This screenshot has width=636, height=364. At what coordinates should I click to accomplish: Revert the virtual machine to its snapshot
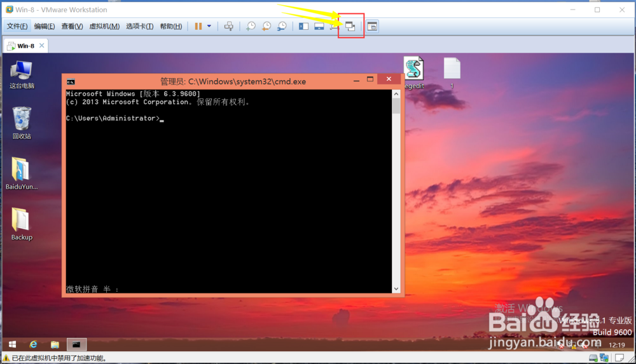(266, 26)
